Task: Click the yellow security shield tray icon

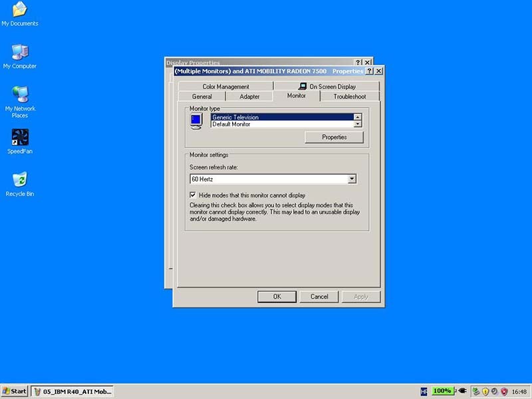Action: pyautogui.click(x=485, y=391)
